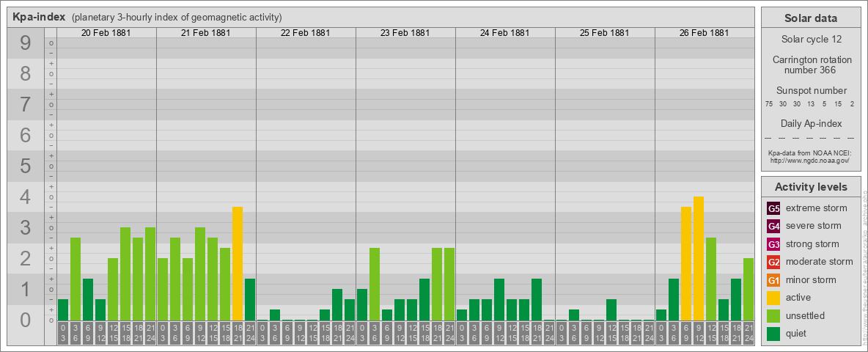This screenshot has width=868, height=352.
Task: Click the sunspot number value '2'
Action: pyautogui.click(x=853, y=104)
